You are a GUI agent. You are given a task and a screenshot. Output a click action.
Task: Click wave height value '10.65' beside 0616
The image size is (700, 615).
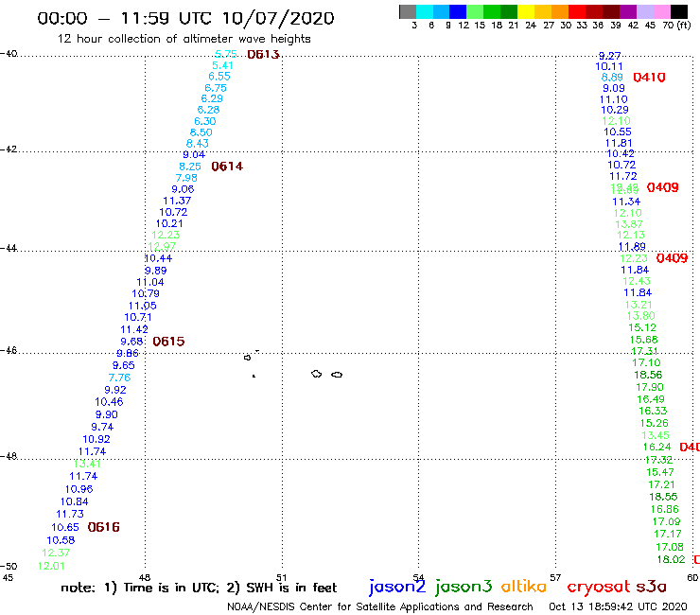(65, 527)
